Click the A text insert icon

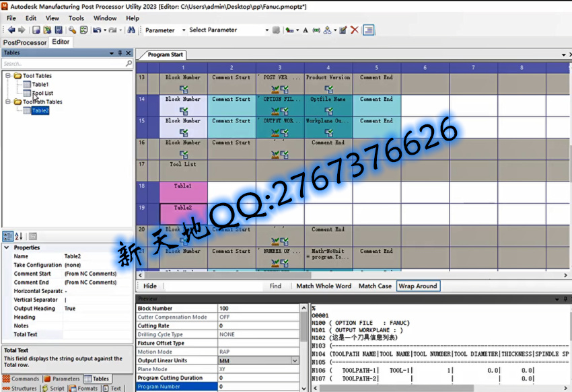[x=306, y=30]
